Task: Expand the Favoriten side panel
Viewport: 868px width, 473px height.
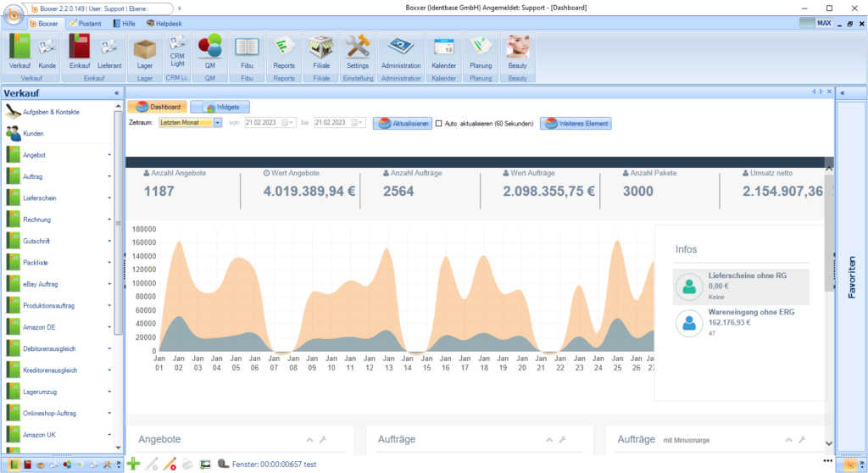Action: click(x=843, y=93)
